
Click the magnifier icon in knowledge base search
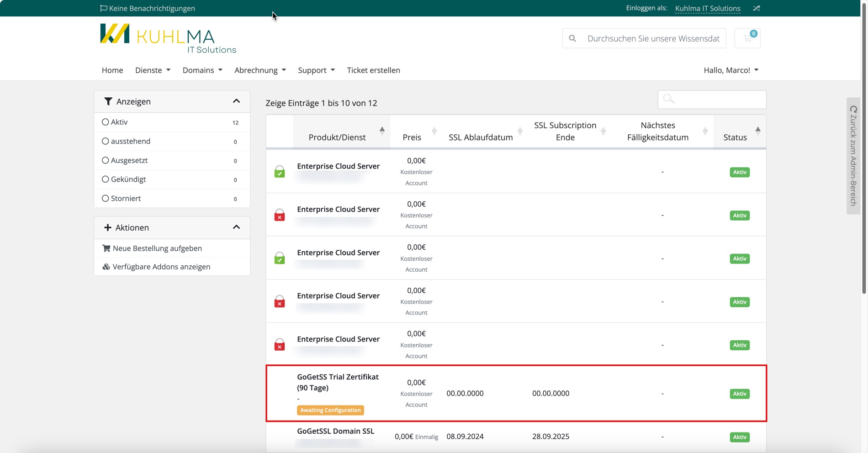coord(572,38)
